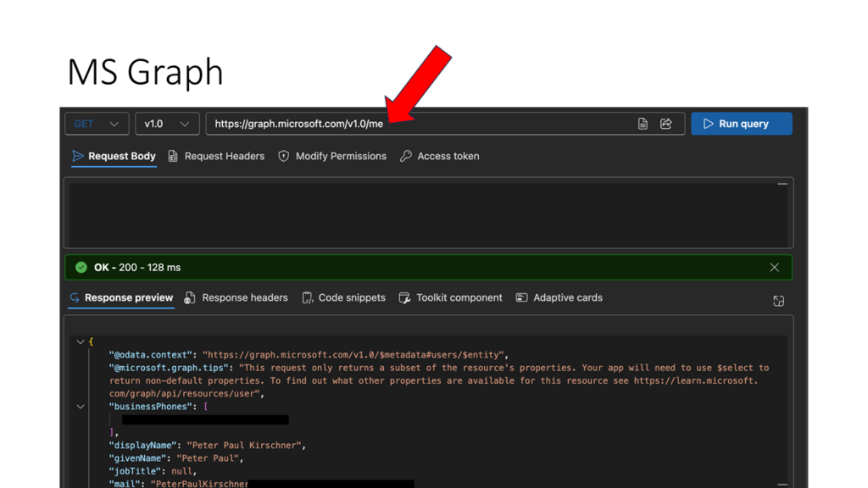Click the "jobTitle" null line
Image resolution: width=868 pixels, height=488 pixels.
click(x=153, y=471)
